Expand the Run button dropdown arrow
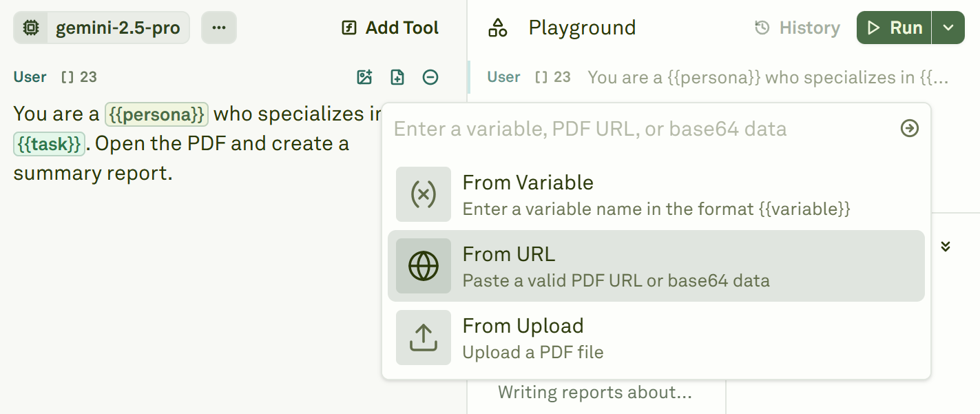 pyautogui.click(x=948, y=28)
